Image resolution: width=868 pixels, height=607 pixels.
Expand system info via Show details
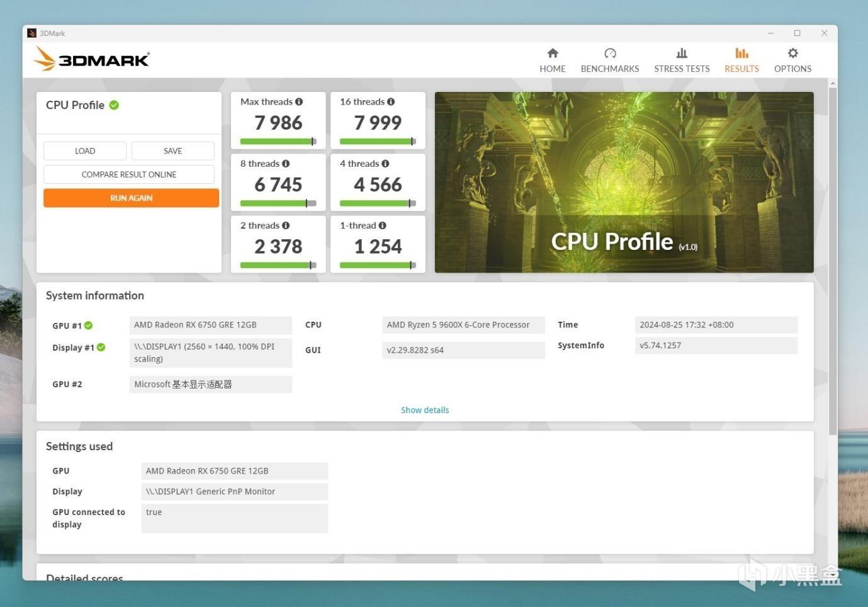(425, 410)
